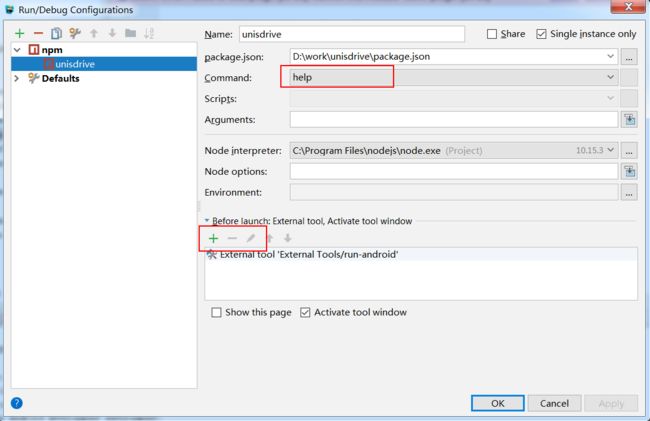Click the npm icon in the tree
Screen dimensions: 650x421
(x=34, y=50)
